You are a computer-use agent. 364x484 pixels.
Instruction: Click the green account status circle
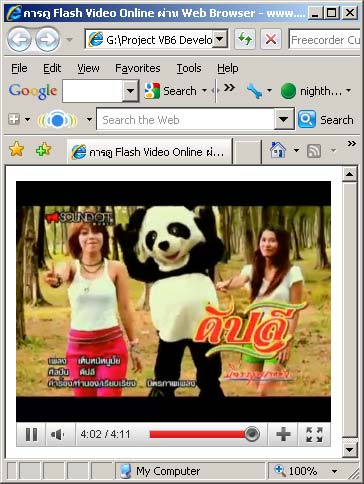pyautogui.click(x=288, y=91)
